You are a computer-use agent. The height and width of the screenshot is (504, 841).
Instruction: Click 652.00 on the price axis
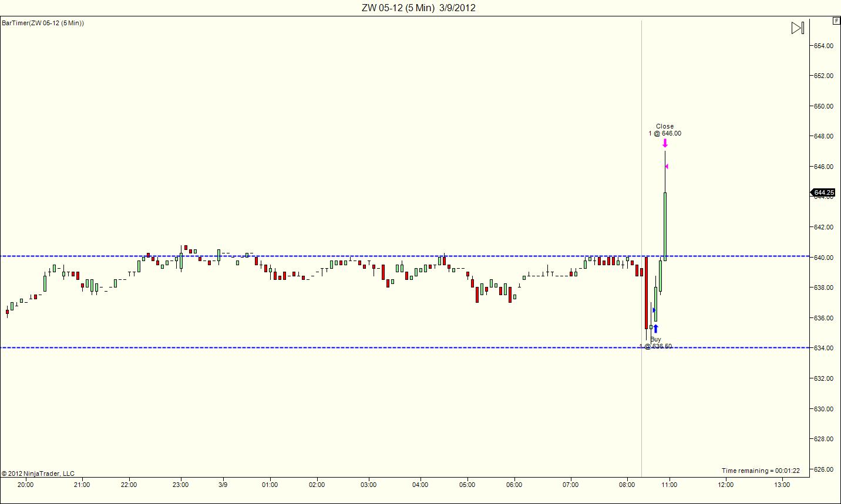823,76
